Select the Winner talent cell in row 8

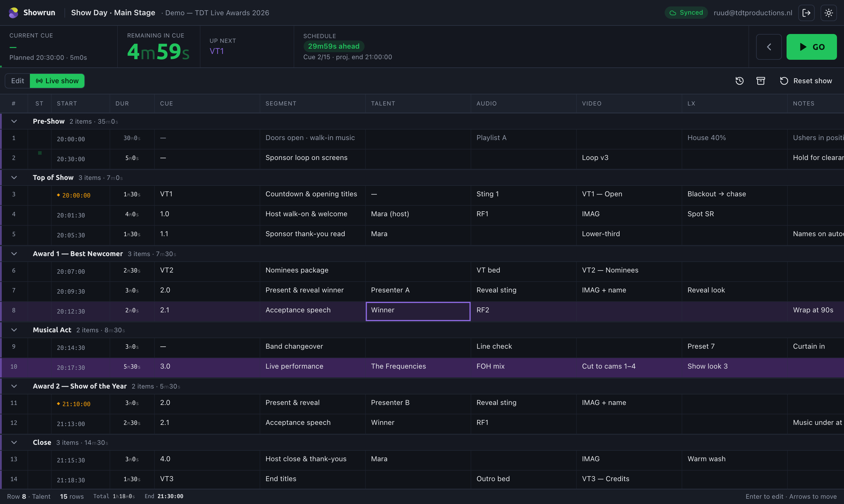pyautogui.click(x=418, y=311)
